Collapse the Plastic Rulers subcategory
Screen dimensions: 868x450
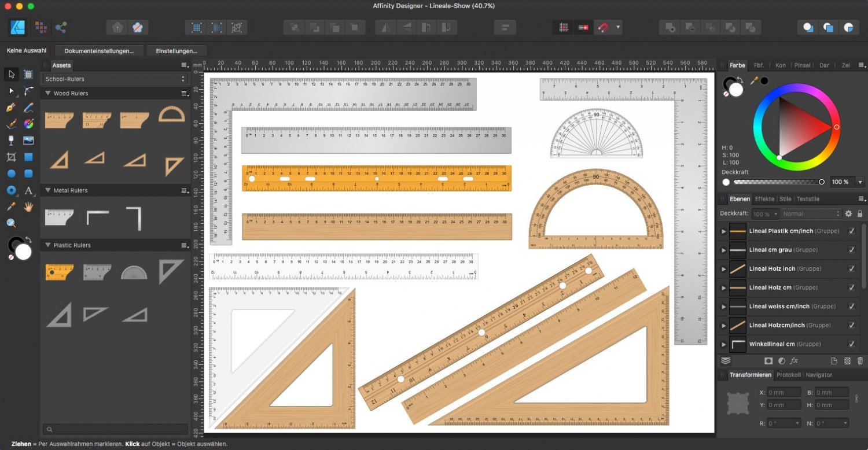[48, 245]
